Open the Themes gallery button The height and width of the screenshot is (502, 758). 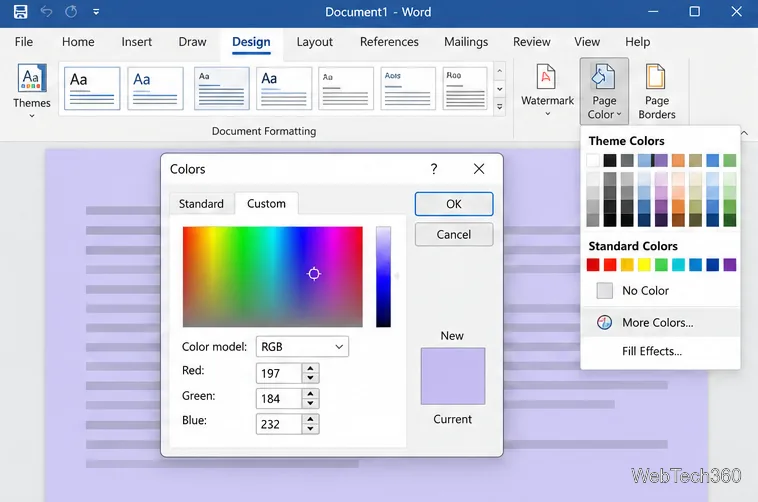[x=32, y=90]
